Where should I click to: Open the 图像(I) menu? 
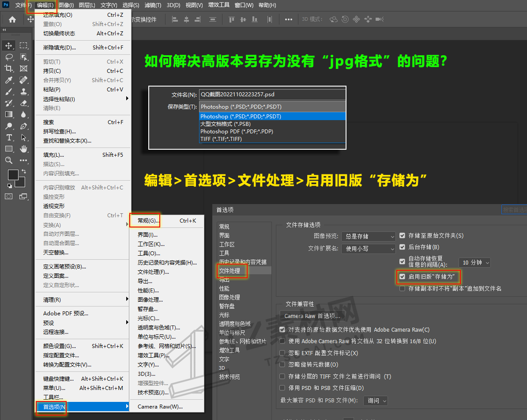(x=66, y=5)
